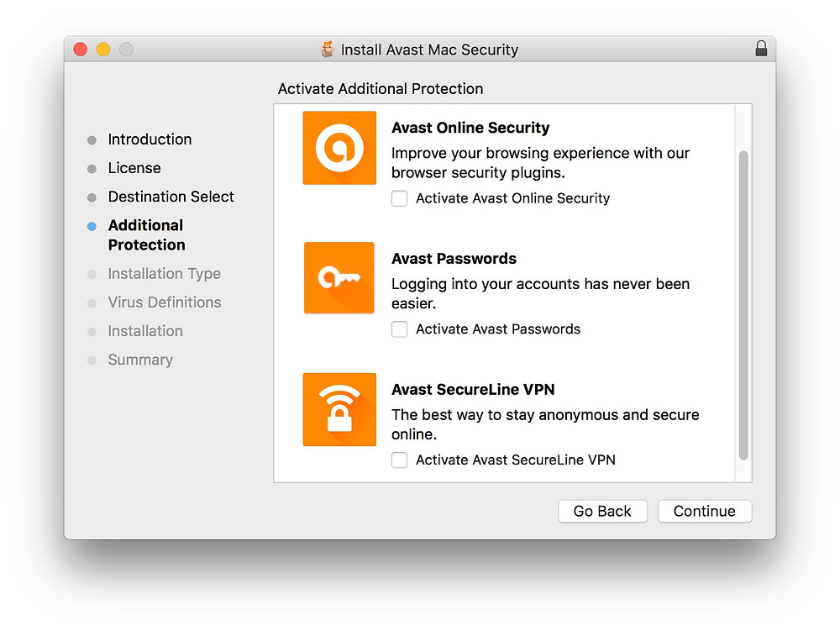Click the 'stay anonymous and secure' description
The width and height of the screenshot is (840, 631).
pyautogui.click(x=545, y=424)
